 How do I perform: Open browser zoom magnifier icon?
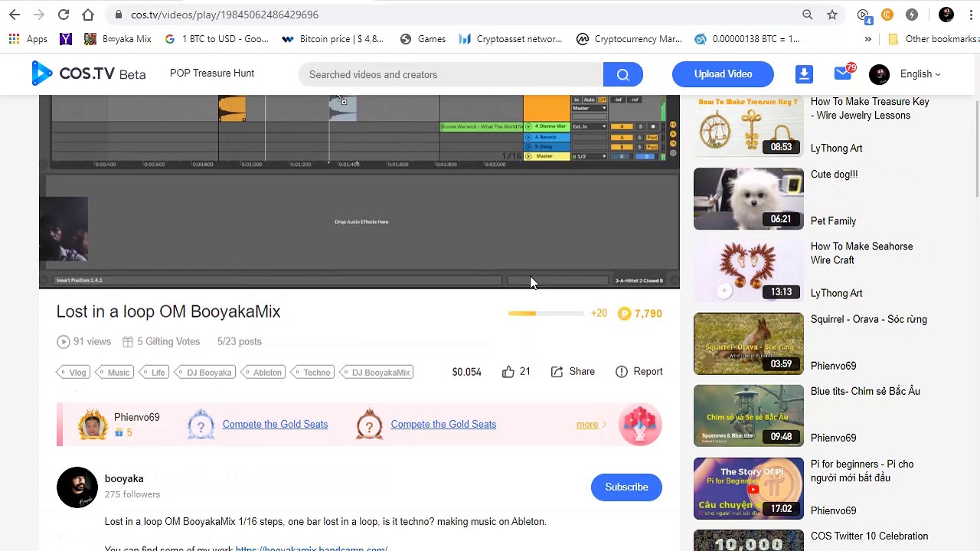[808, 15]
